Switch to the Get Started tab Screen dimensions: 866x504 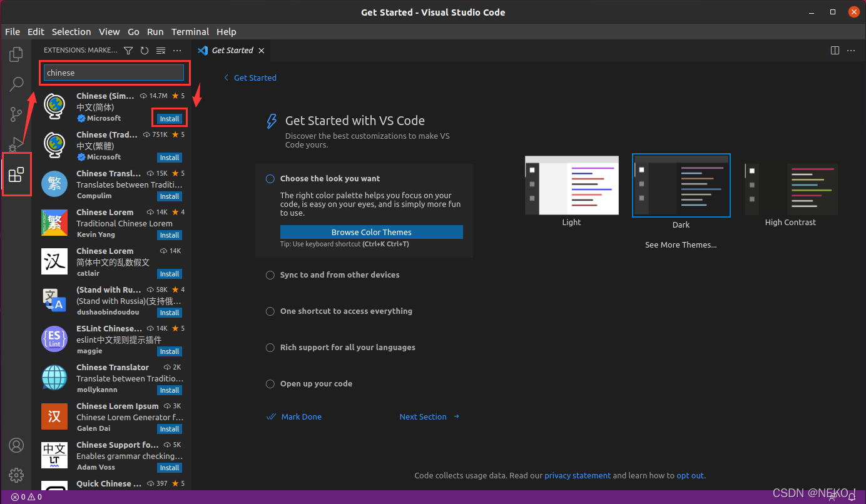(x=232, y=51)
